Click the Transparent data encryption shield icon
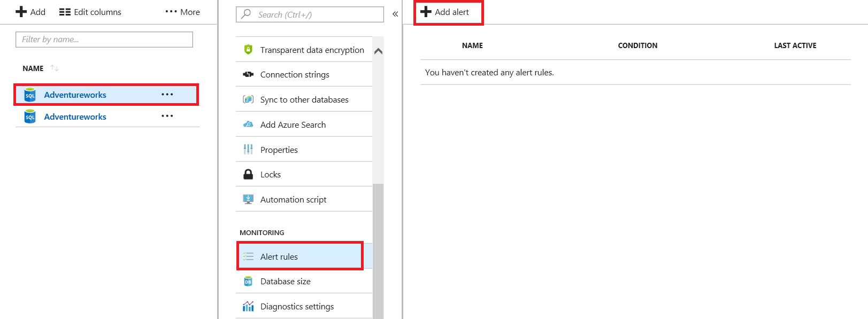 coord(248,50)
